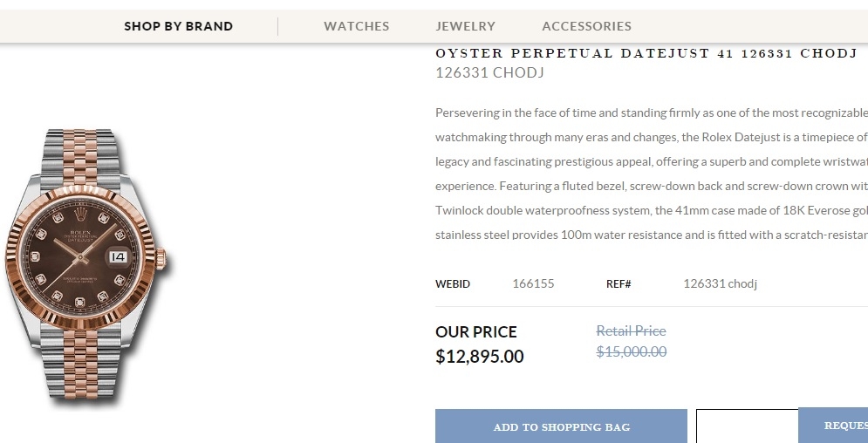The height and width of the screenshot is (443, 868).
Task: Open the Jewelry menu item
Action: [465, 26]
